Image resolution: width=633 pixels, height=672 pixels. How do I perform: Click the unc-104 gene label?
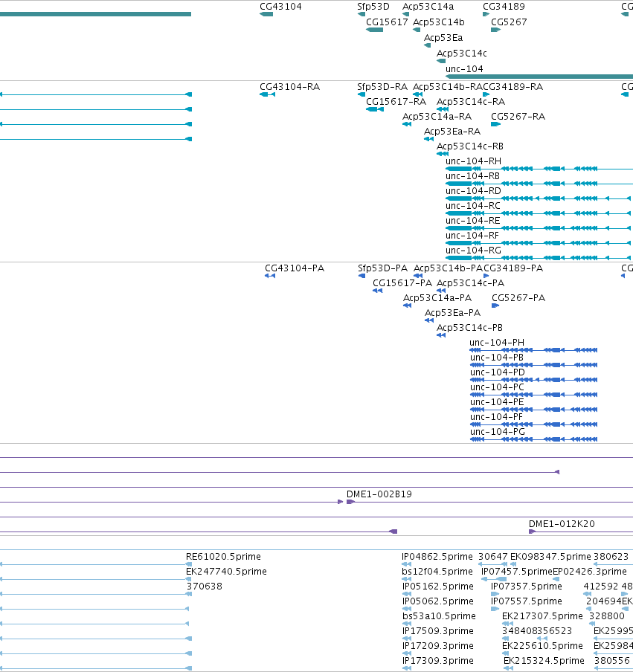(464, 68)
